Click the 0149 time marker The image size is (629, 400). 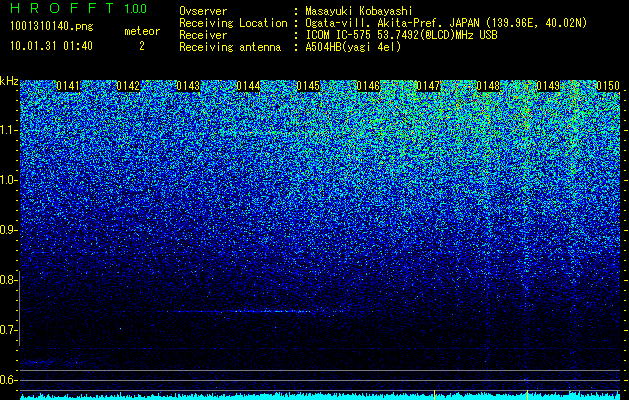click(x=548, y=86)
